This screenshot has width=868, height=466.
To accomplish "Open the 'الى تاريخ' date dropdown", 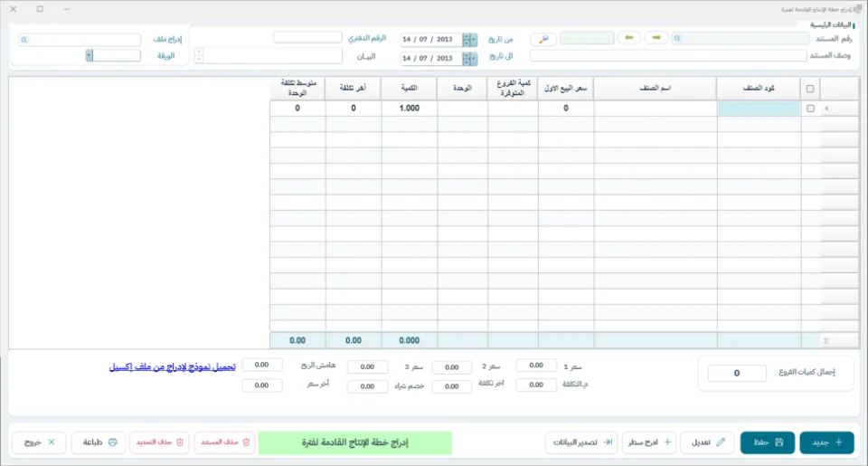I will click(474, 58).
